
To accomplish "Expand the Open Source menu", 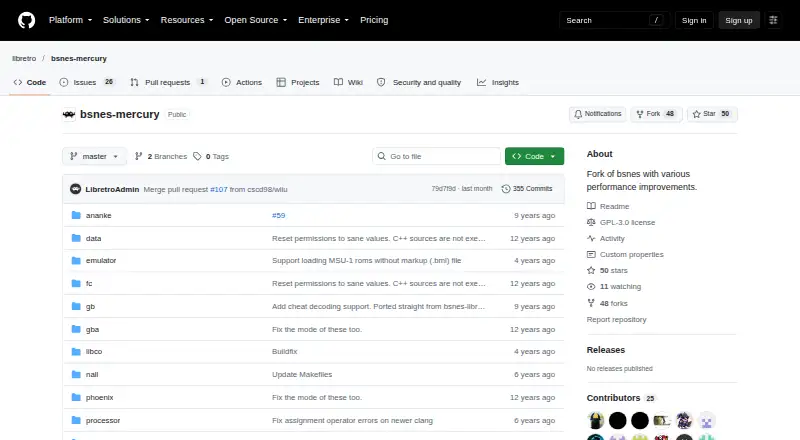I will [256, 20].
